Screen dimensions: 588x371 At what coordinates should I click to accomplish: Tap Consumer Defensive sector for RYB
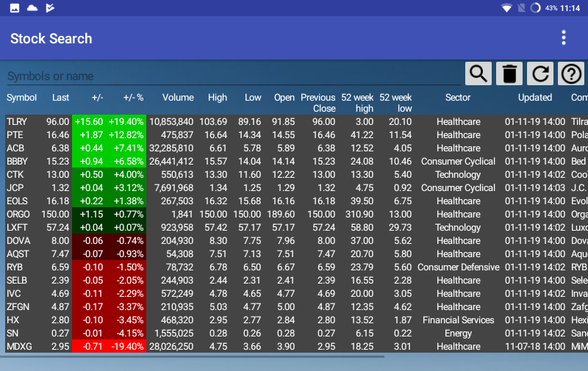pos(458,267)
